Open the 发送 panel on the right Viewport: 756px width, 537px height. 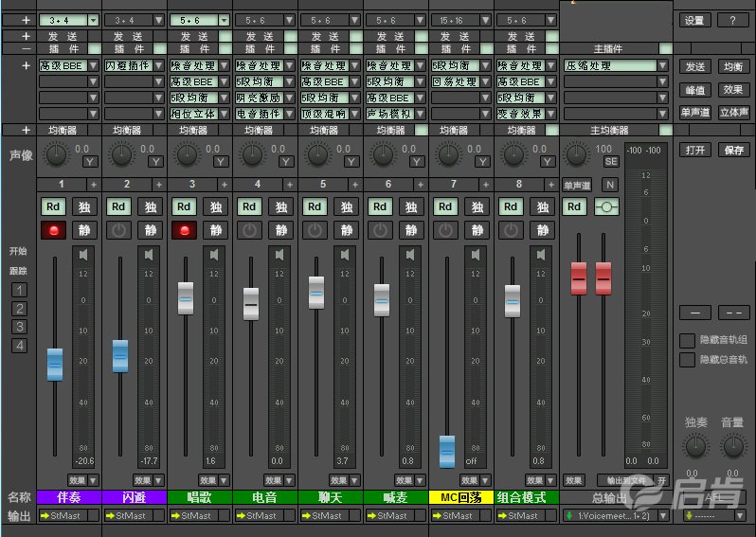point(694,66)
